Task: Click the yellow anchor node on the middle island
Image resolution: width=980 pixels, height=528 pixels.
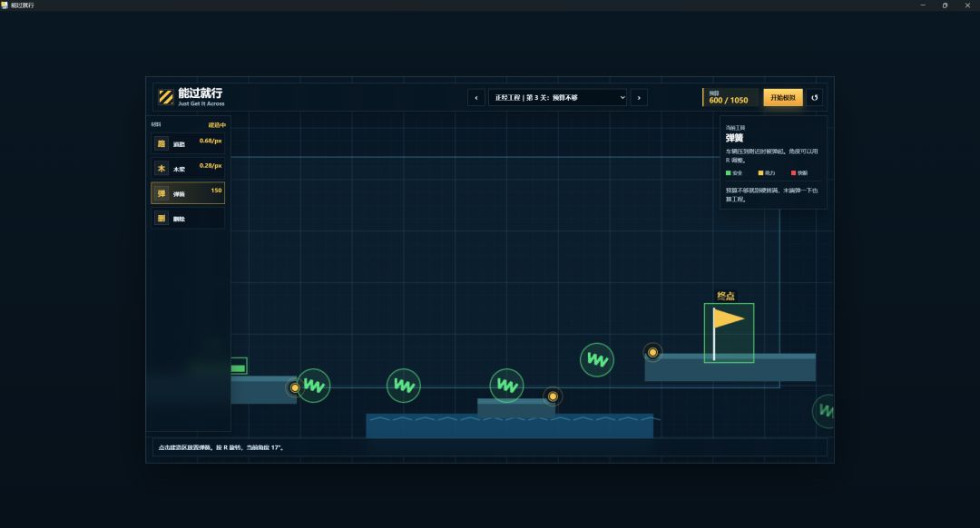Action: pyautogui.click(x=553, y=396)
